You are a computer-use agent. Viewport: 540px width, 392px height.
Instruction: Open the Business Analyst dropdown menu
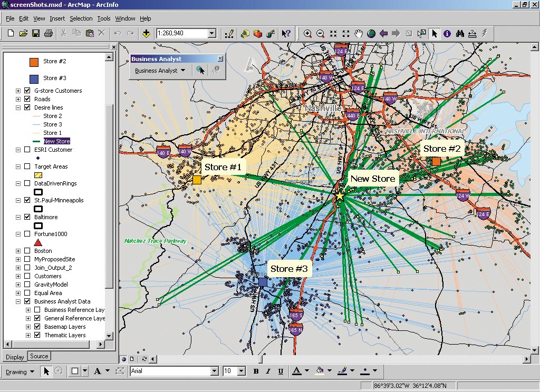click(x=160, y=71)
